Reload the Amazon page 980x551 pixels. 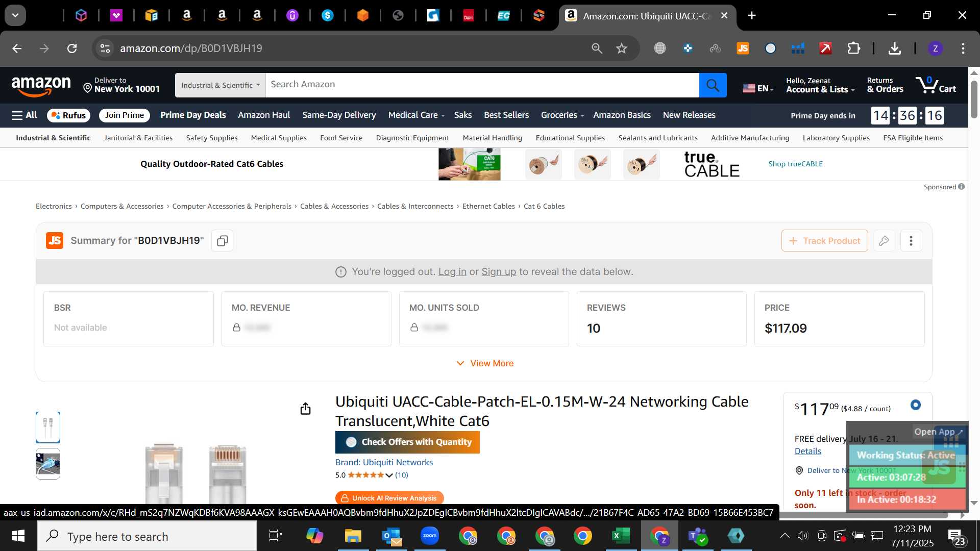72,48
